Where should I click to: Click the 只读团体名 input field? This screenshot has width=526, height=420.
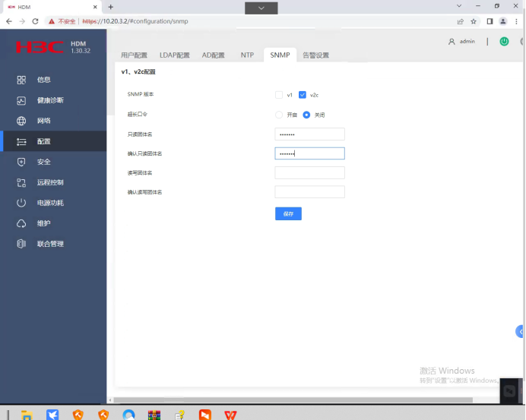[x=309, y=134]
